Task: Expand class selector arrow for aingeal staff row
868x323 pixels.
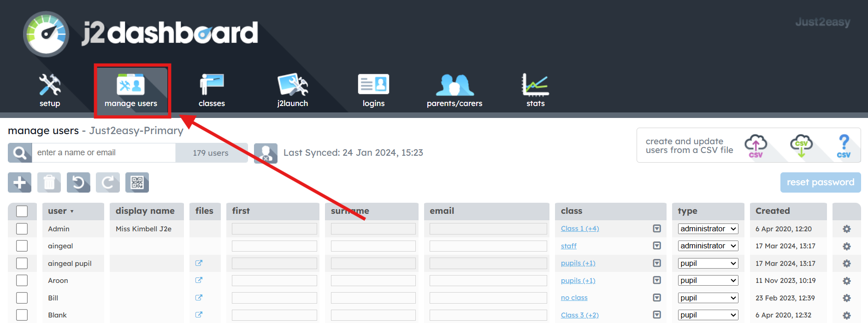Action: 657,246
